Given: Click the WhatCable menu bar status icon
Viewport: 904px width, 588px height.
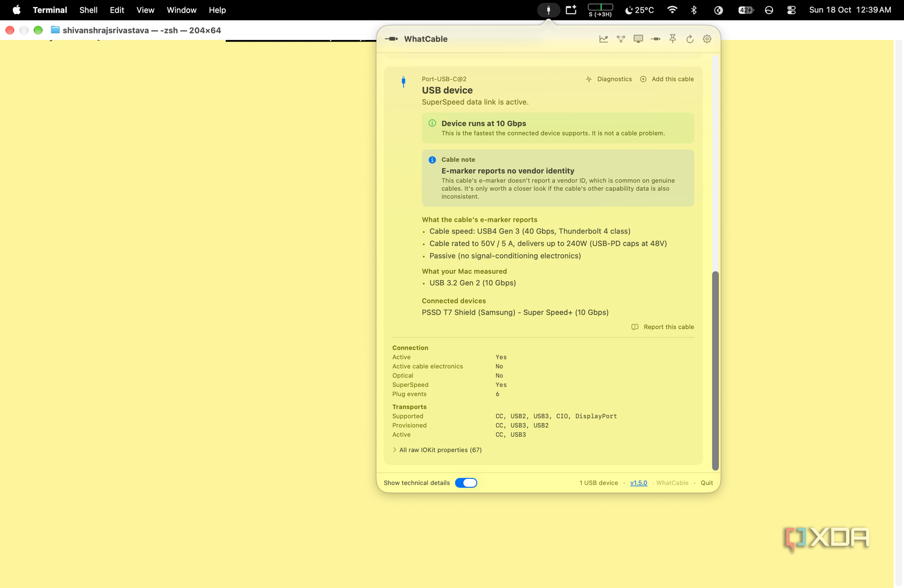Looking at the screenshot, I should click(x=548, y=10).
